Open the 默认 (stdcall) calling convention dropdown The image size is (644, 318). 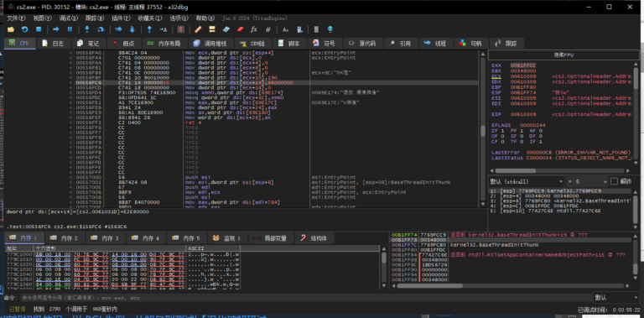tap(526, 181)
